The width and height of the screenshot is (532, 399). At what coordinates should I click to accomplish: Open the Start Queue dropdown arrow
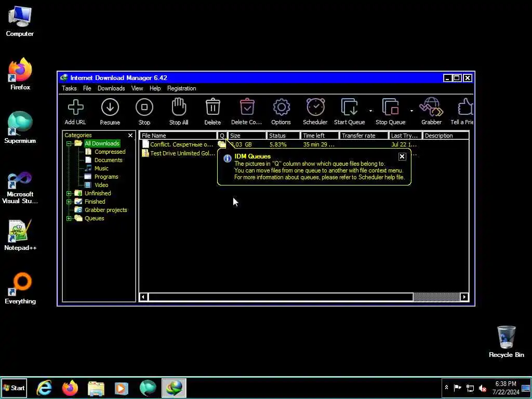pos(370,111)
